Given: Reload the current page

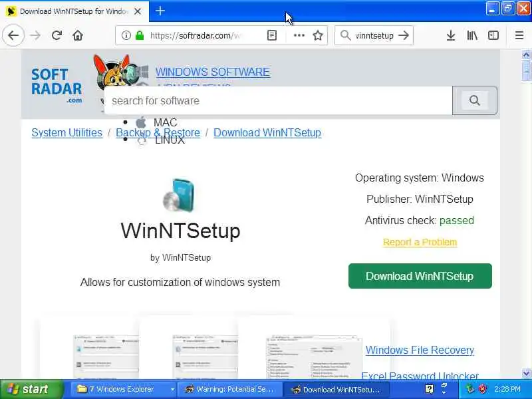Looking at the screenshot, I should pyautogui.click(x=57, y=35).
